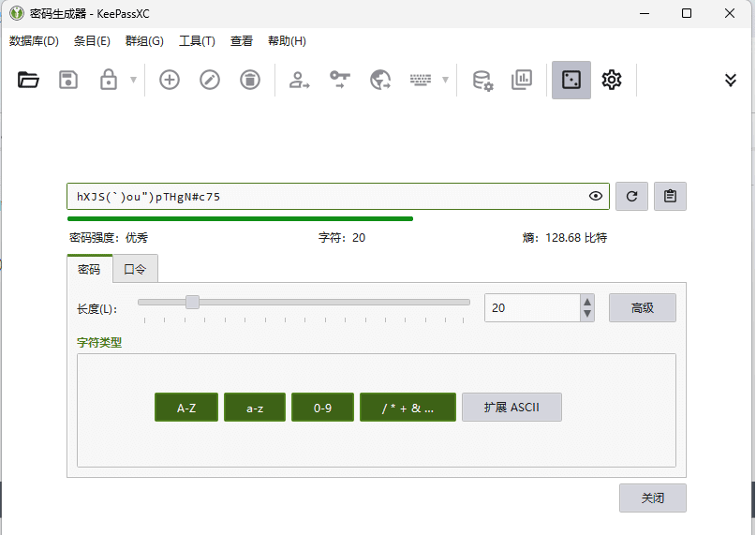Open application settings gear icon

tap(612, 80)
